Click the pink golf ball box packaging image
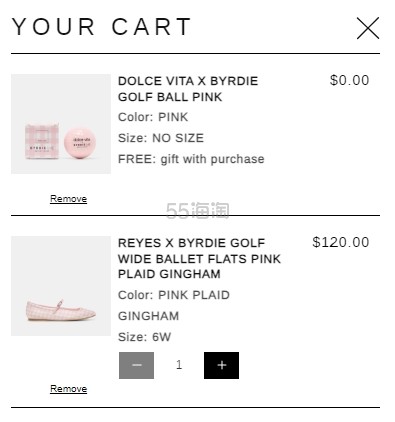 (42, 141)
